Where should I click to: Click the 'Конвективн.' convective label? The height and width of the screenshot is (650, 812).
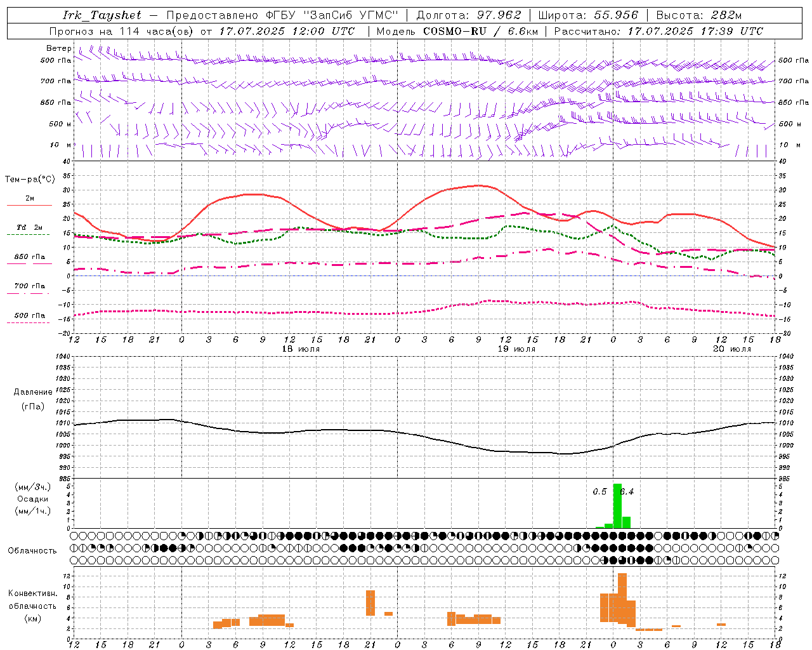click(33, 594)
